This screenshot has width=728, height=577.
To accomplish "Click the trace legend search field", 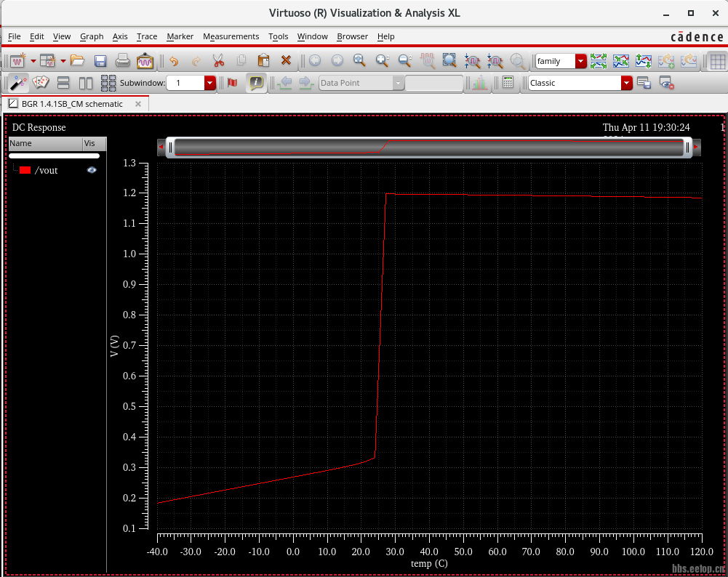I will click(x=55, y=156).
